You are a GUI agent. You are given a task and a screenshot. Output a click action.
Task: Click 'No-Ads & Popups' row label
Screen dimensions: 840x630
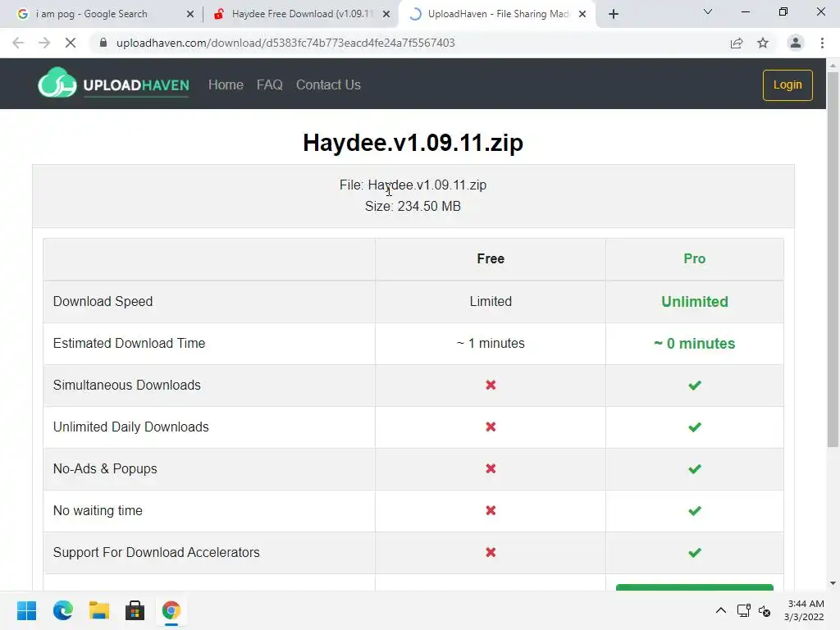[x=105, y=468]
